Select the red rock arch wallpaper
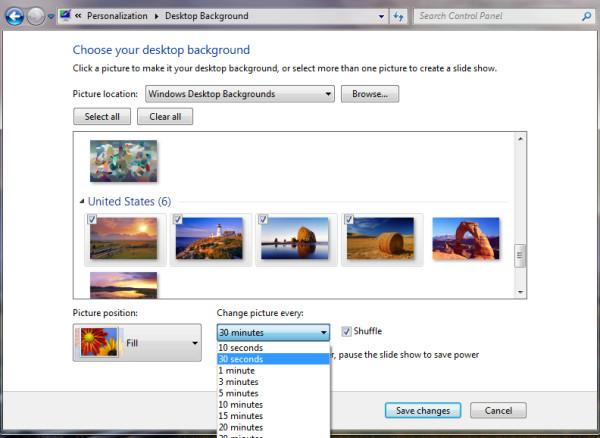Viewport: 600px width, 438px height. pos(466,240)
